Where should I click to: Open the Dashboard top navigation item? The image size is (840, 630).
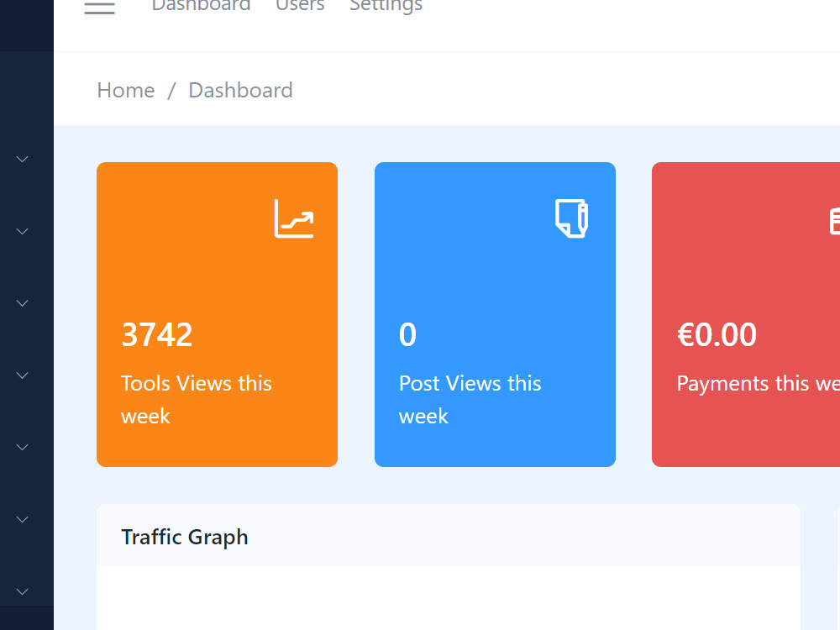201,5
